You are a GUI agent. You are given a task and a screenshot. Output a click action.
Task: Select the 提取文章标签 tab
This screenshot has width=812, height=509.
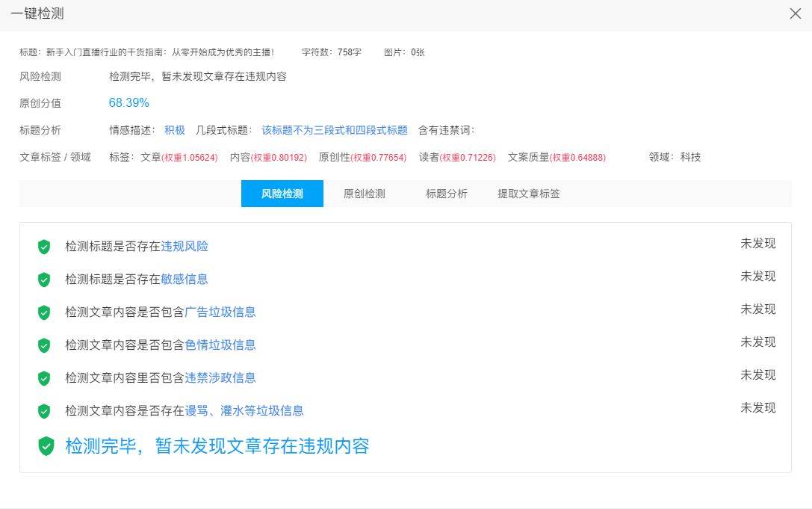529,194
